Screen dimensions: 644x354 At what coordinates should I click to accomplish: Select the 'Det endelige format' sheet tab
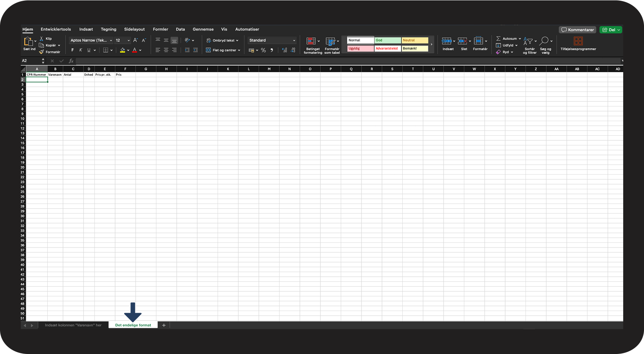click(x=133, y=325)
